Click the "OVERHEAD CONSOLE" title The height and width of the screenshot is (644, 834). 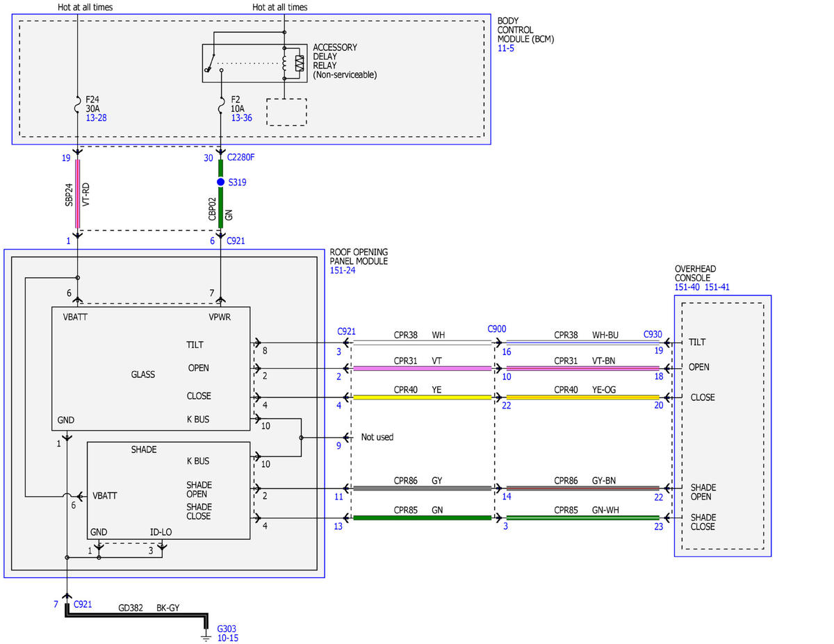(695, 273)
